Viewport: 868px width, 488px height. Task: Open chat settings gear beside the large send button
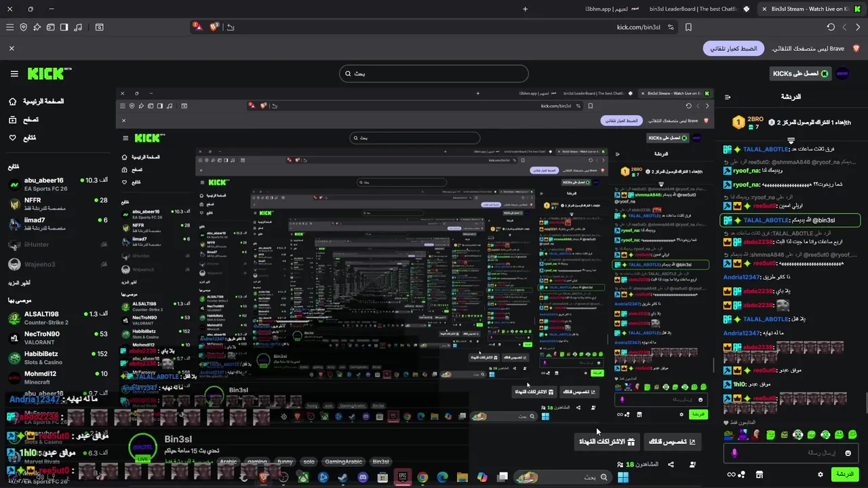[x=820, y=474]
